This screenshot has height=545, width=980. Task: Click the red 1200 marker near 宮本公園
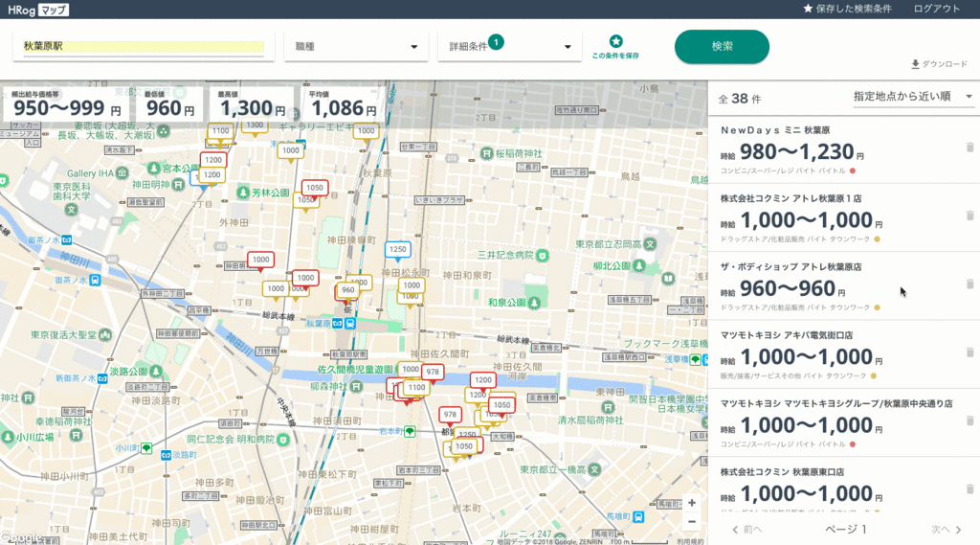tap(213, 160)
